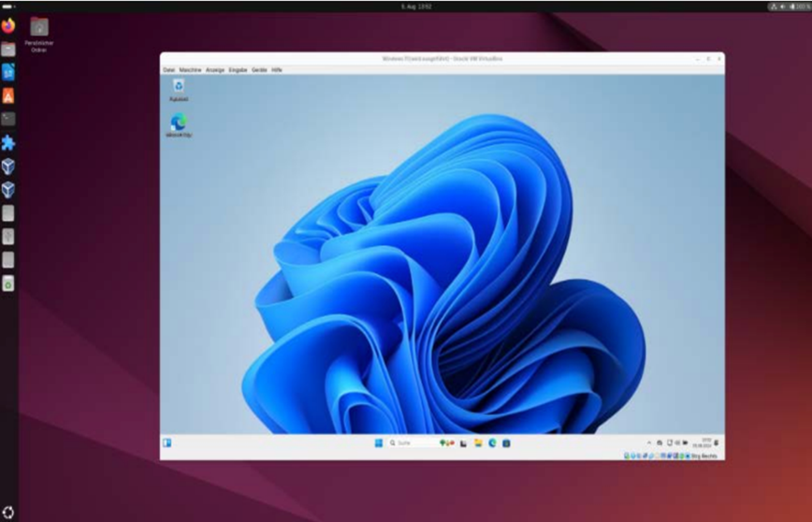Screen dimensions: 812x522
Task: Open the Eingabe menu
Action: click(x=239, y=70)
